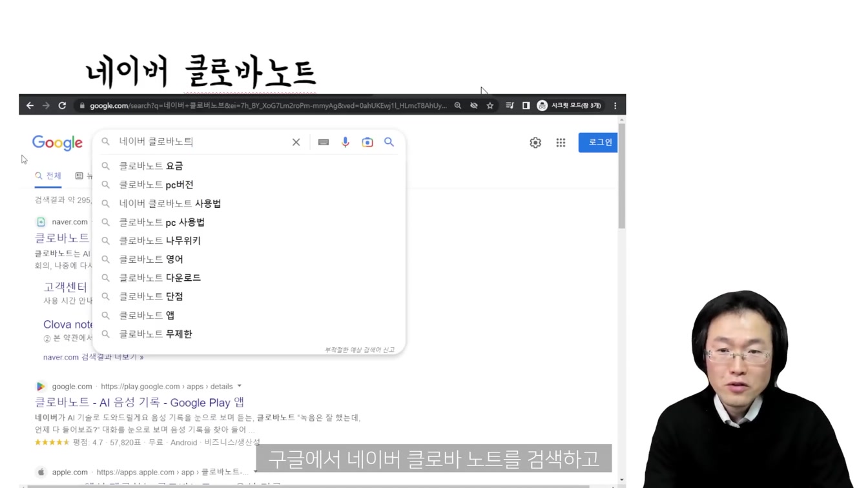Open the media control playlist icon
The image size is (868, 488).
[x=510, y=105]
